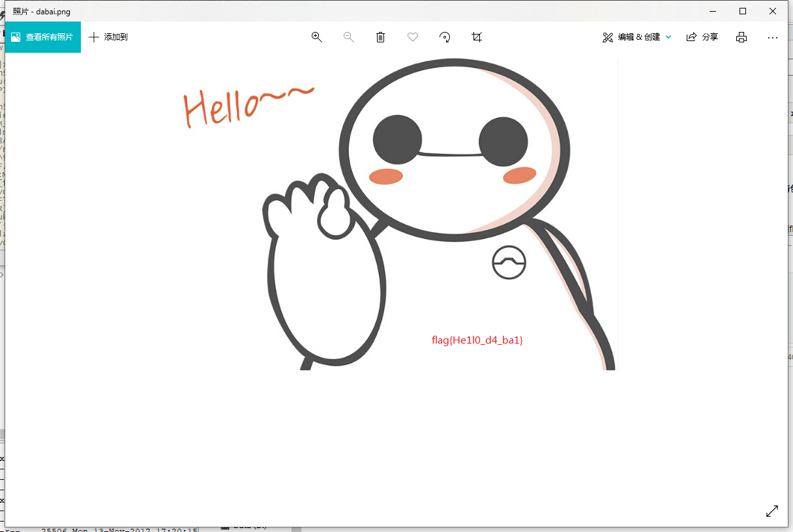793x532 pixels.
Task: Open the See all photos view
Action: (42, 37)
